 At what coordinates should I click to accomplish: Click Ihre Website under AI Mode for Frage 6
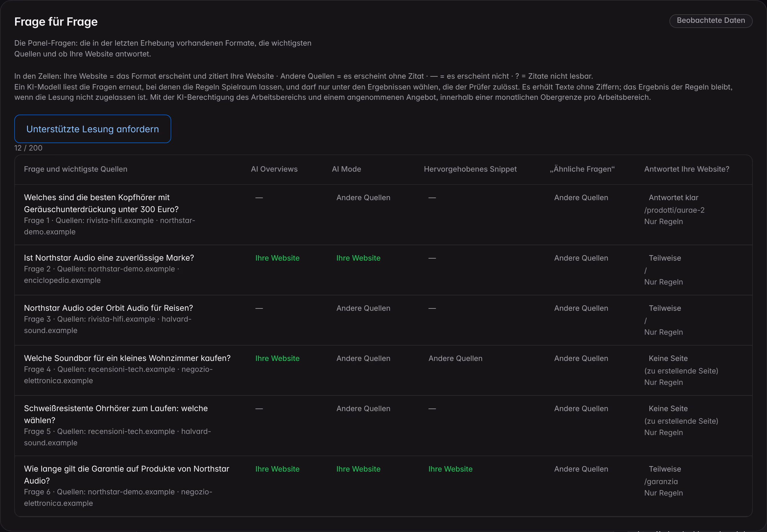tap(358, 469)
